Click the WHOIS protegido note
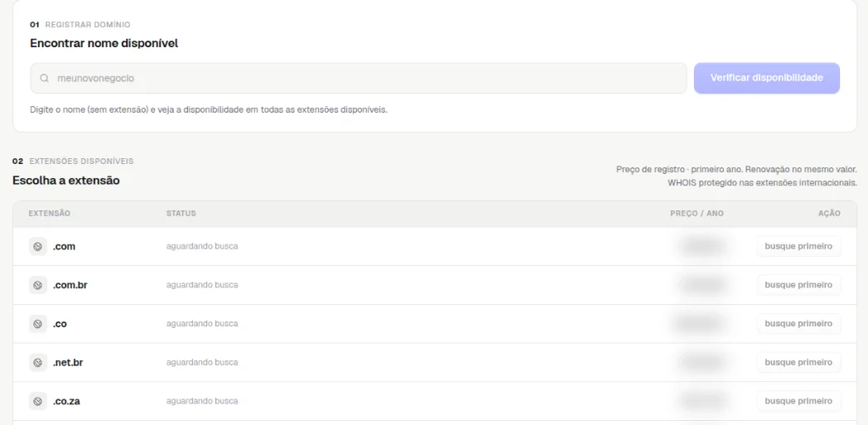Image resolution: width=868 pixels, height=425 pixels. (762, 182)
